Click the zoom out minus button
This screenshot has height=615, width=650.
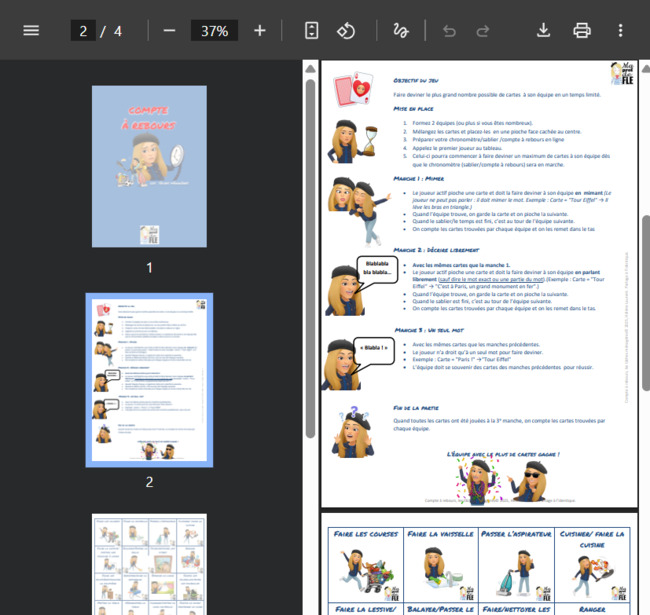(x=169, y=30)
